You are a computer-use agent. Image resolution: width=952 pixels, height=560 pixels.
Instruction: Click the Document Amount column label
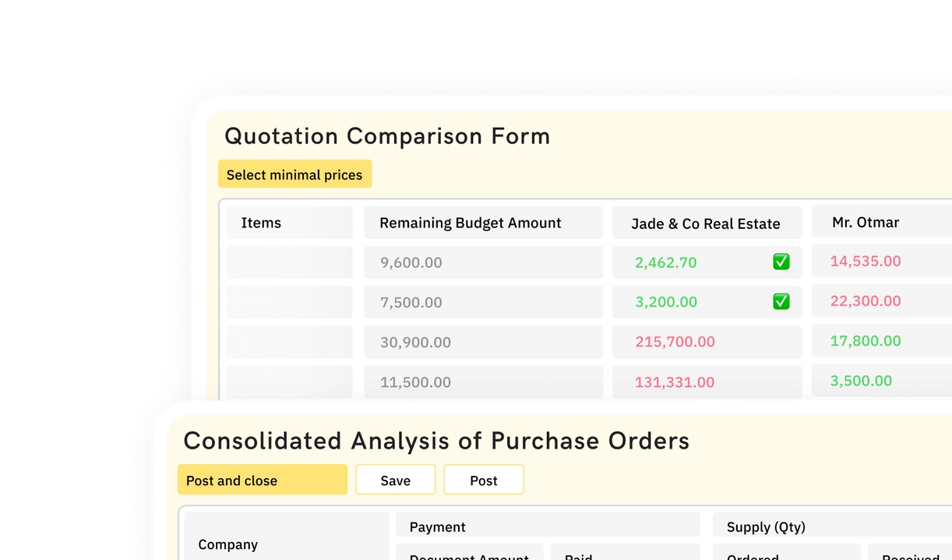pos(468,556)
